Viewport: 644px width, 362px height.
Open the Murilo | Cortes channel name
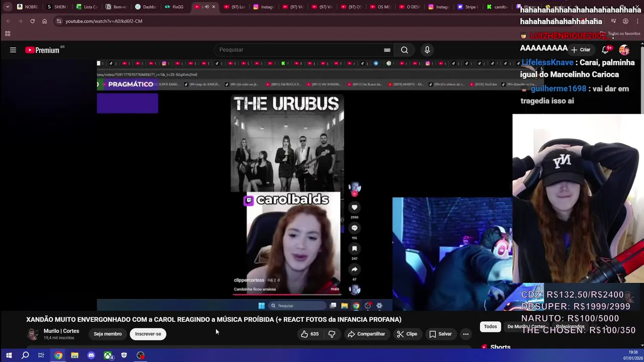[61, 331]
